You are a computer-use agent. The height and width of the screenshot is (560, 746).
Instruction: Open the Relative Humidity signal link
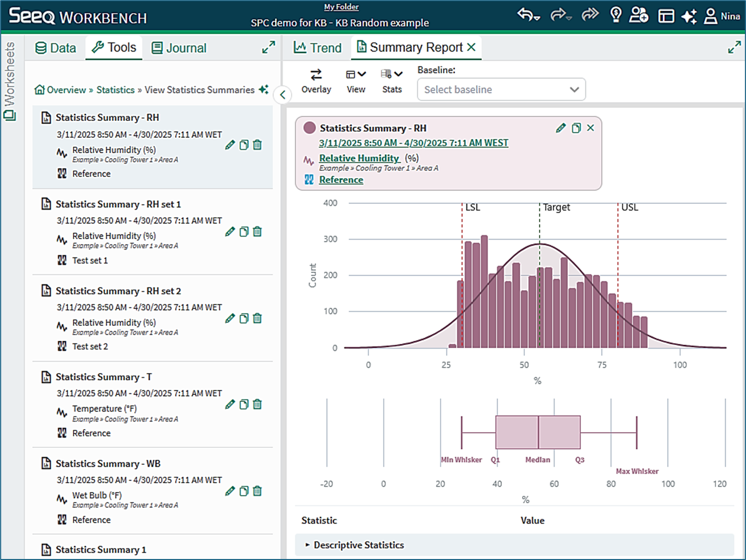tap(359, 158)
